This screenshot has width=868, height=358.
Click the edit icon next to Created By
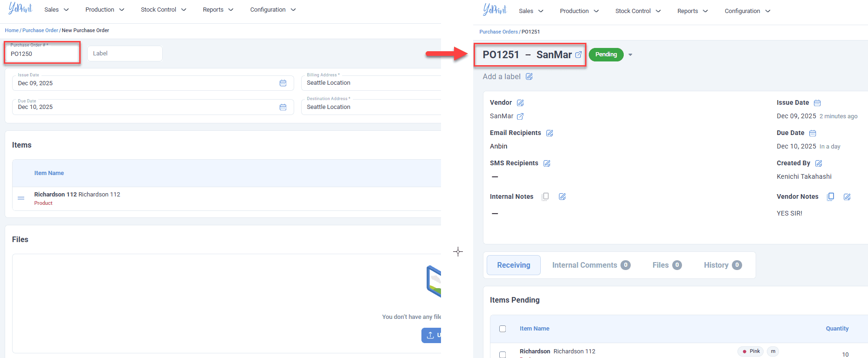tap(819, 163)
